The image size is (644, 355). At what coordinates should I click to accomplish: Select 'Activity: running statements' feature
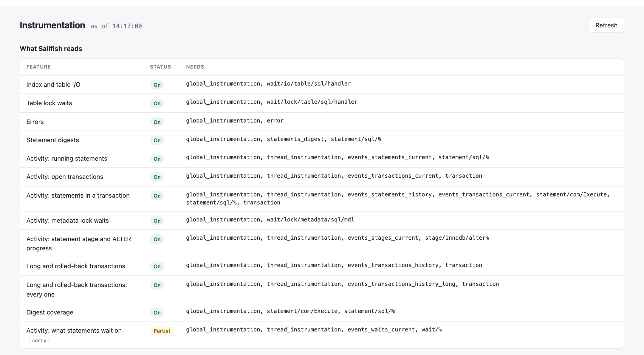pos(67,159)
